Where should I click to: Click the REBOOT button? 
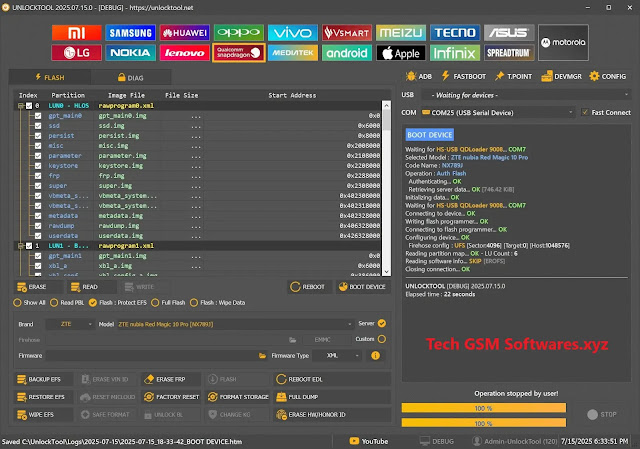pos(310,287)
